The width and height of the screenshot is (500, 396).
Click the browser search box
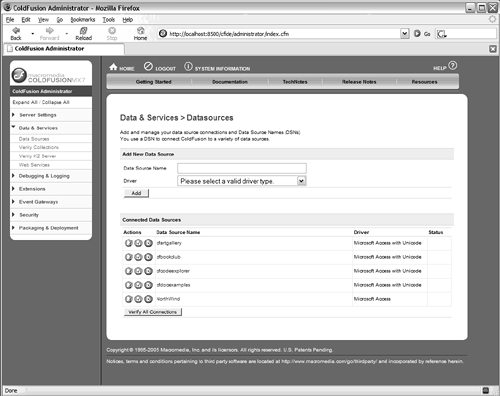pyautogui.click(x=465, y=34)
